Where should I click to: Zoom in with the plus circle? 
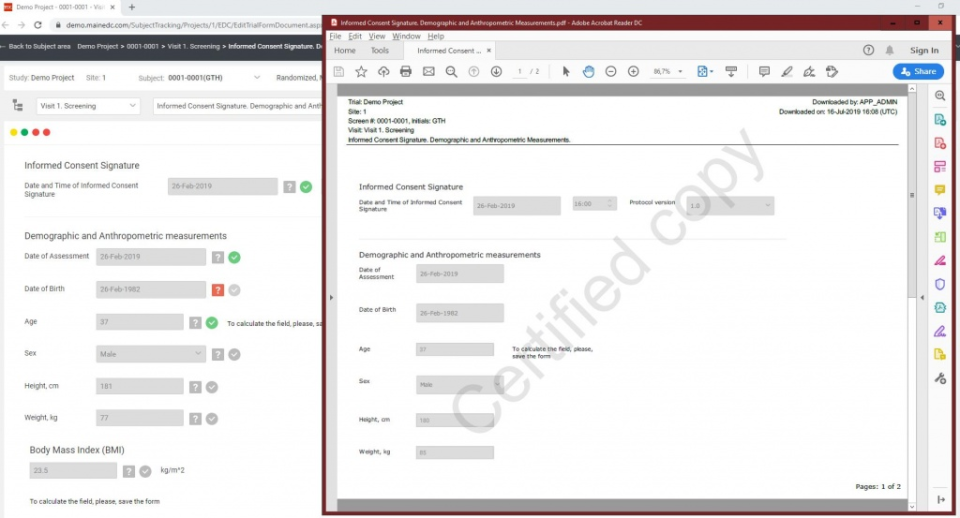coord(634,72)
